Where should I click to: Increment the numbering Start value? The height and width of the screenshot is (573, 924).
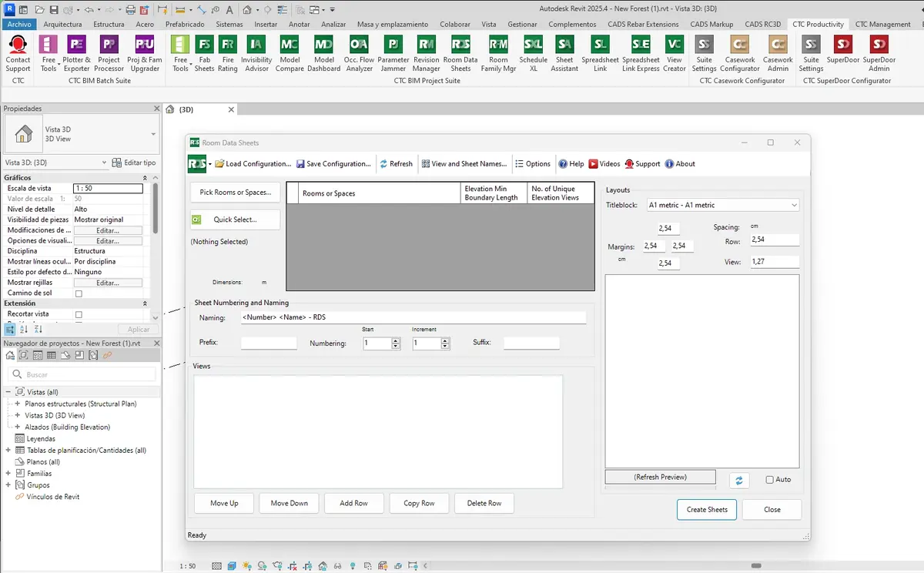[x=396, y=340]
